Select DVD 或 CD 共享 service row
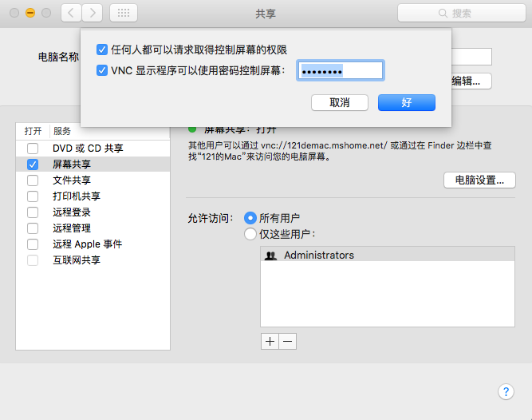The width and height of the screenshot is (532, 420). click(x=93, y=149)
